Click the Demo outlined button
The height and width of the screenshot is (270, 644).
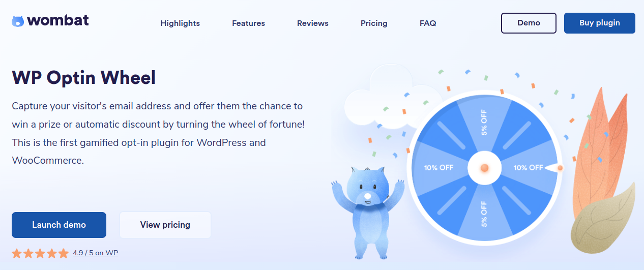[529, 23]
